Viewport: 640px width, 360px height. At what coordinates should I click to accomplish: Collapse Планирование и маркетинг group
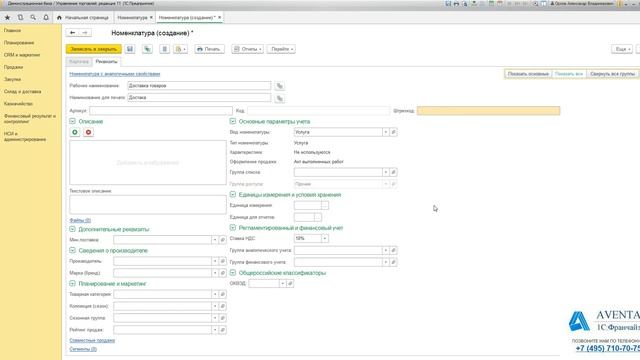72,283
